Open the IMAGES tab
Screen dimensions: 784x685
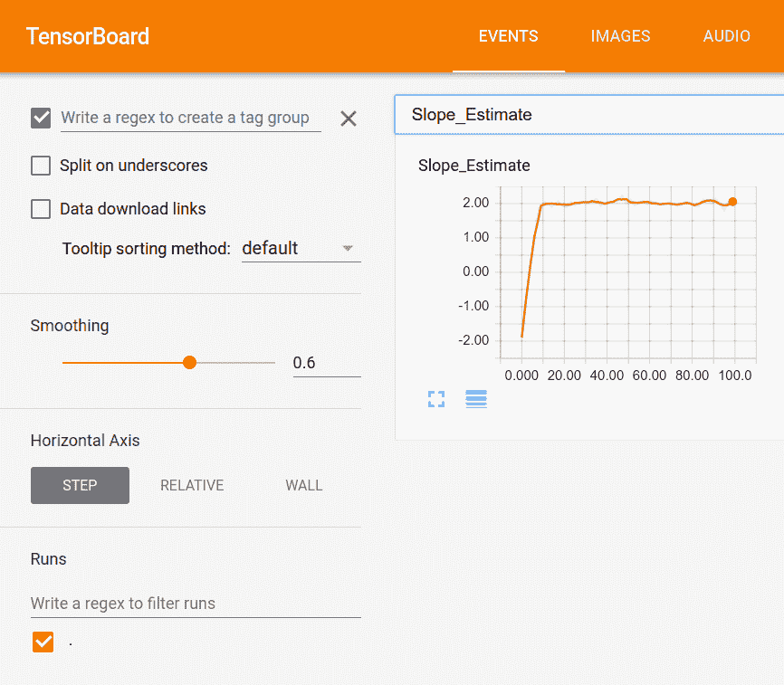[620, 36]
